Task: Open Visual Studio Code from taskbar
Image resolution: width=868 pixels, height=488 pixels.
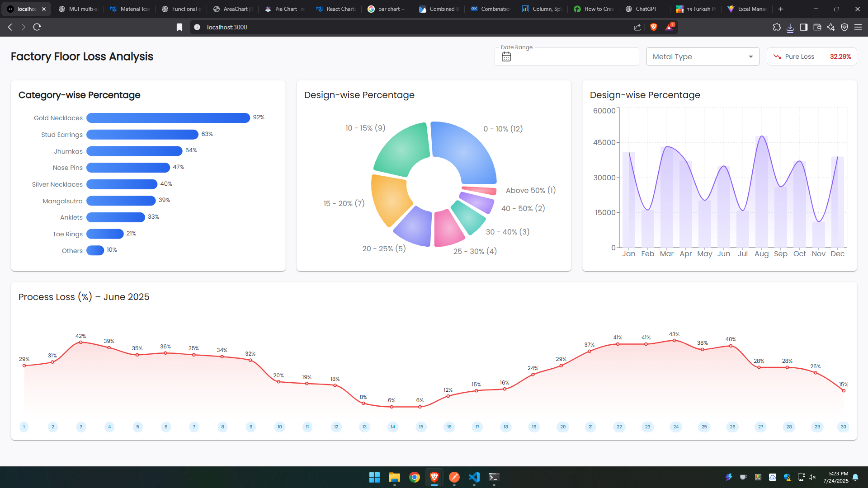Action: pyautogui.click(x=474, y=477)
